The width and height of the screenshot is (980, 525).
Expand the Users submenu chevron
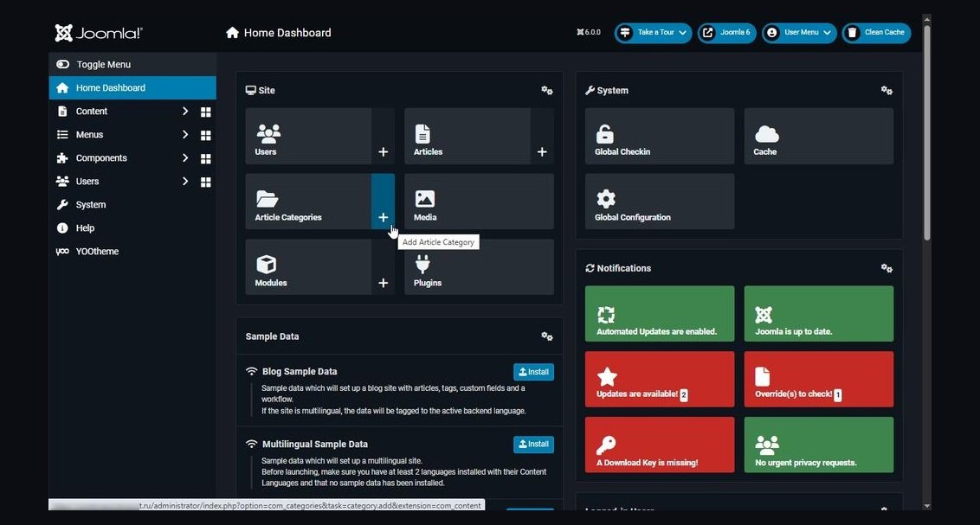pos(185,181)
